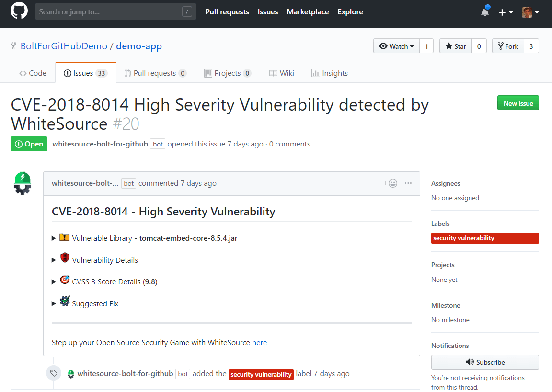Screen dimensions: 552x392
Task: Click the Code tab's code brackets icon
Action: [x=23, y=73]
